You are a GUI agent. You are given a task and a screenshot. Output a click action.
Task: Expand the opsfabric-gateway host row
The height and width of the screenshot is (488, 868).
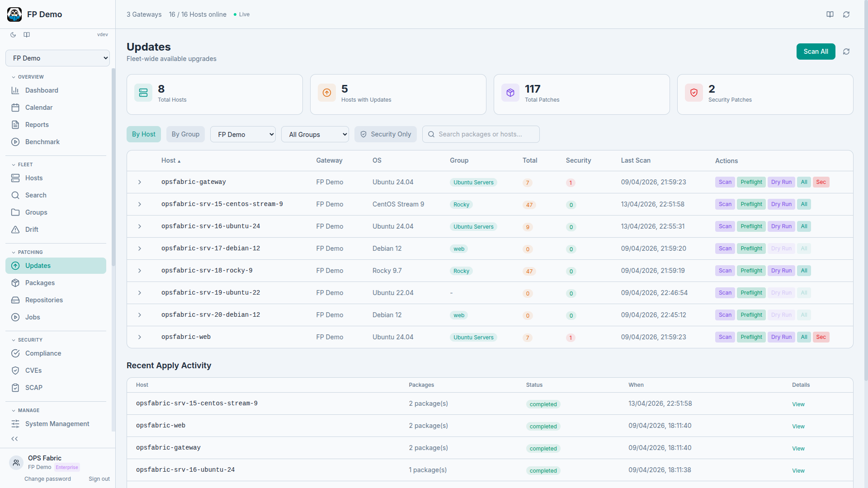point(139,182)
